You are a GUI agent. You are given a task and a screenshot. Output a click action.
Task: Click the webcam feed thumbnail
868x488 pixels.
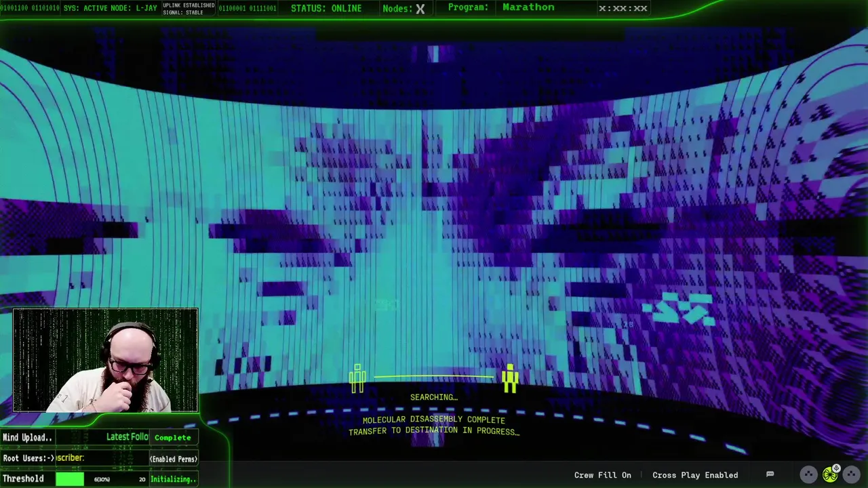[105, 361]
